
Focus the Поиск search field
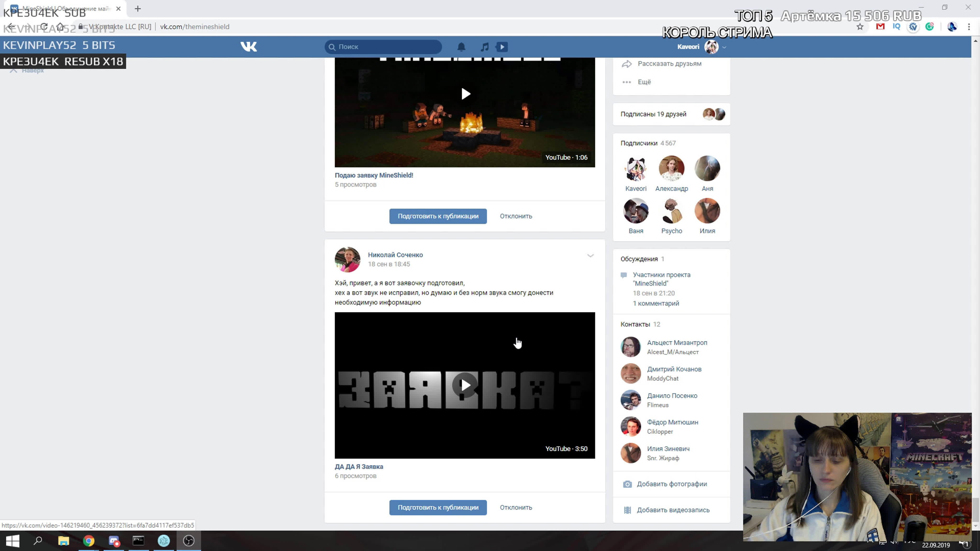383,47
